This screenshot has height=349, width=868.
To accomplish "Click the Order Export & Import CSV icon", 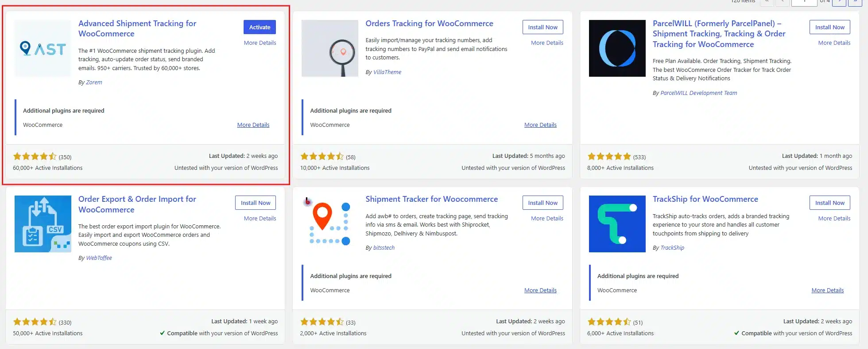I will point(43,224).
